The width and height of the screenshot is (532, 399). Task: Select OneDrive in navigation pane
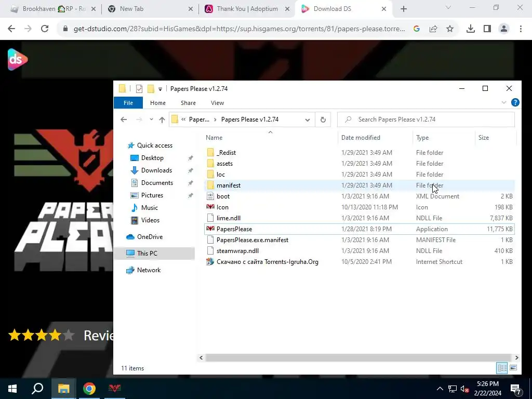(150, 237)
